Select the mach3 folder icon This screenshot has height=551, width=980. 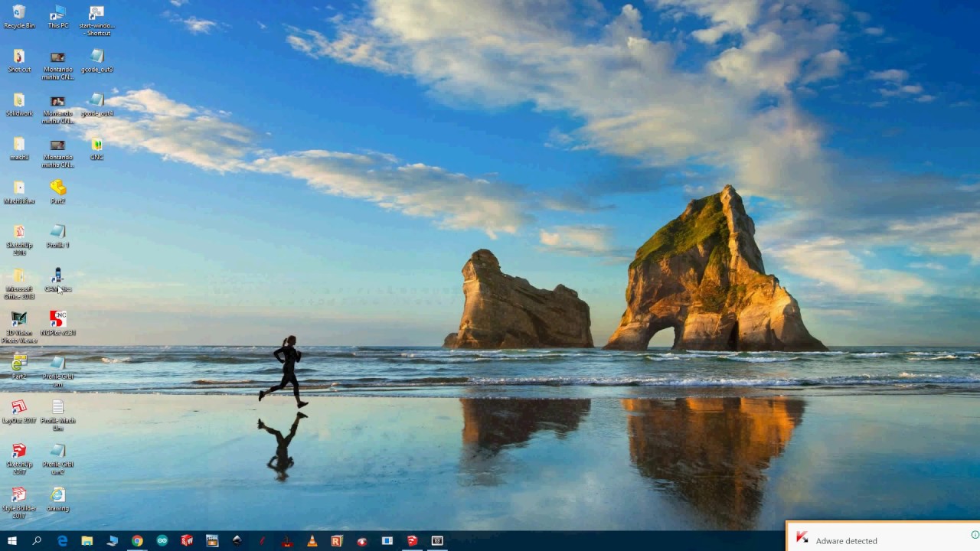[19, 148]
